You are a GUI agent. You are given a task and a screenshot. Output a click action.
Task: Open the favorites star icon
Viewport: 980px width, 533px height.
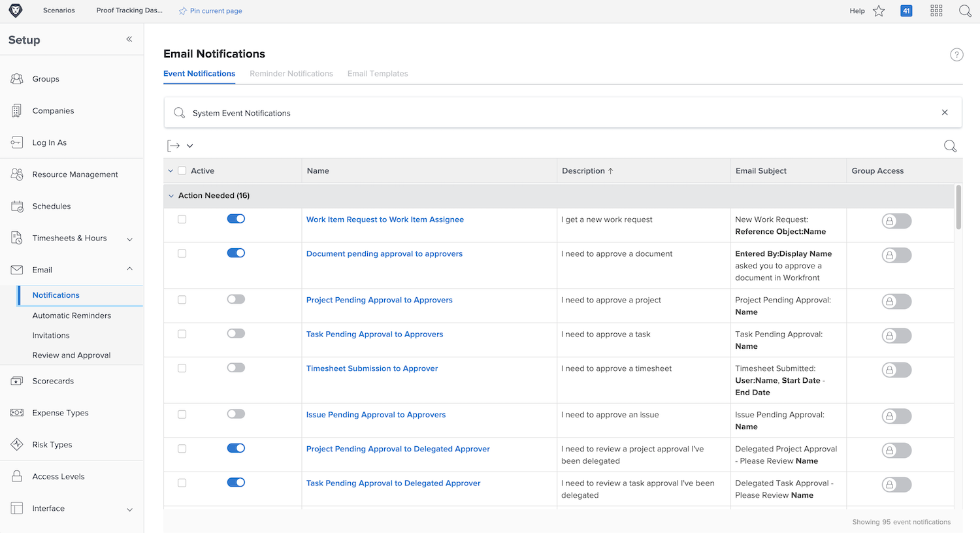tap(879, 11)
